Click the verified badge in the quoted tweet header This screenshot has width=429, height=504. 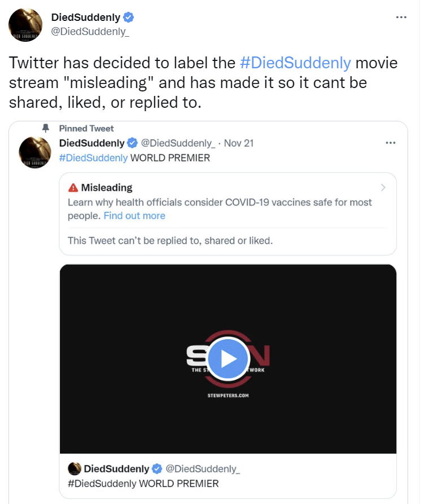[132, 143]
